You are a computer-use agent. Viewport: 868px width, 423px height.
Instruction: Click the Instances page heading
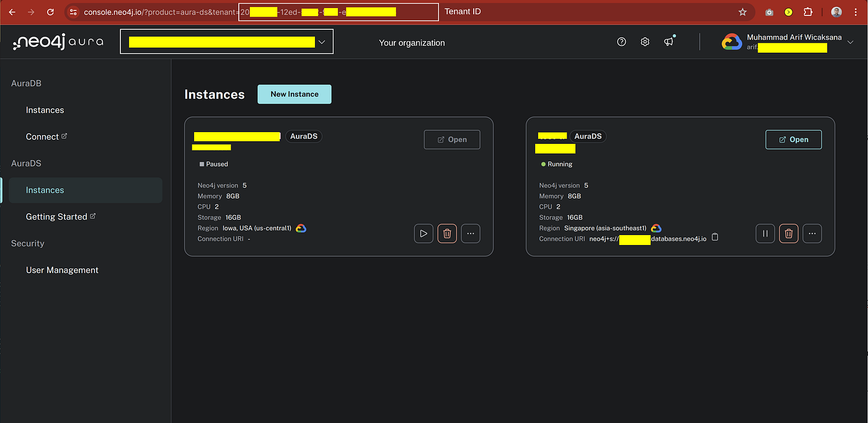click(215, 94)
